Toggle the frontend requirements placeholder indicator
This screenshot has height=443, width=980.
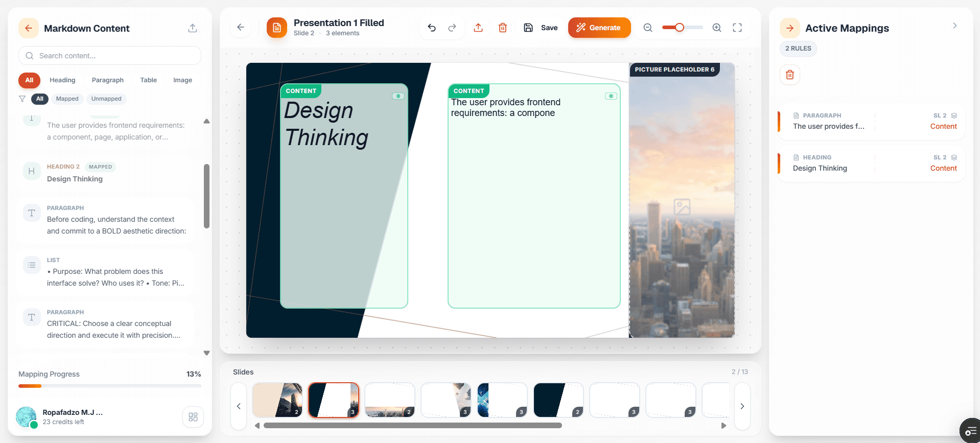(611, 96)
